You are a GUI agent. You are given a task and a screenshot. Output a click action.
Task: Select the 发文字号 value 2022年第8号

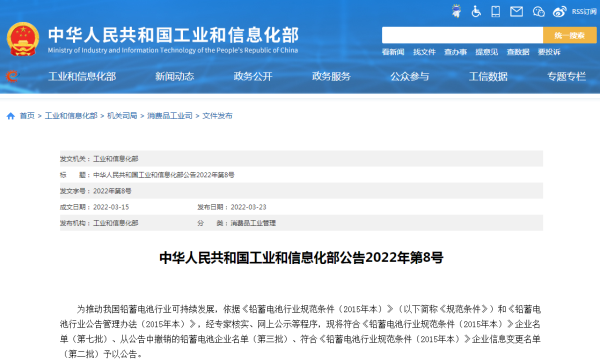pyautogui.click(x=112, y=191)
